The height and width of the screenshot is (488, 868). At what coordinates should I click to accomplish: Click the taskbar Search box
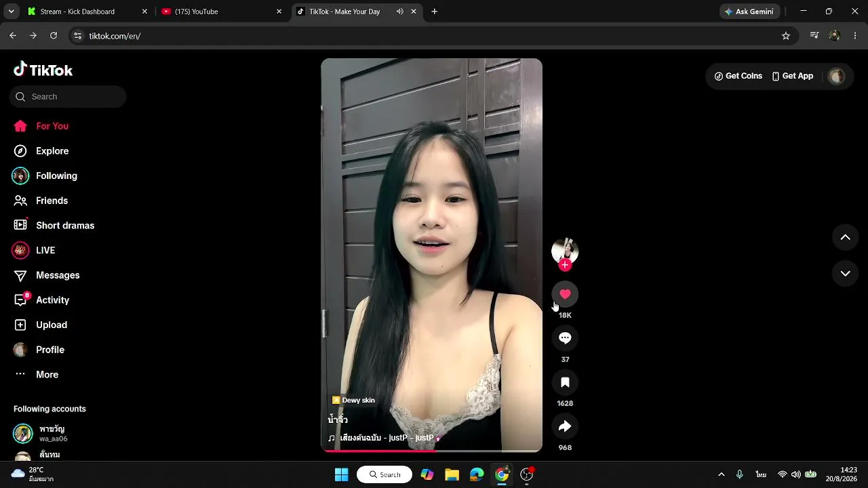[384, 474]
